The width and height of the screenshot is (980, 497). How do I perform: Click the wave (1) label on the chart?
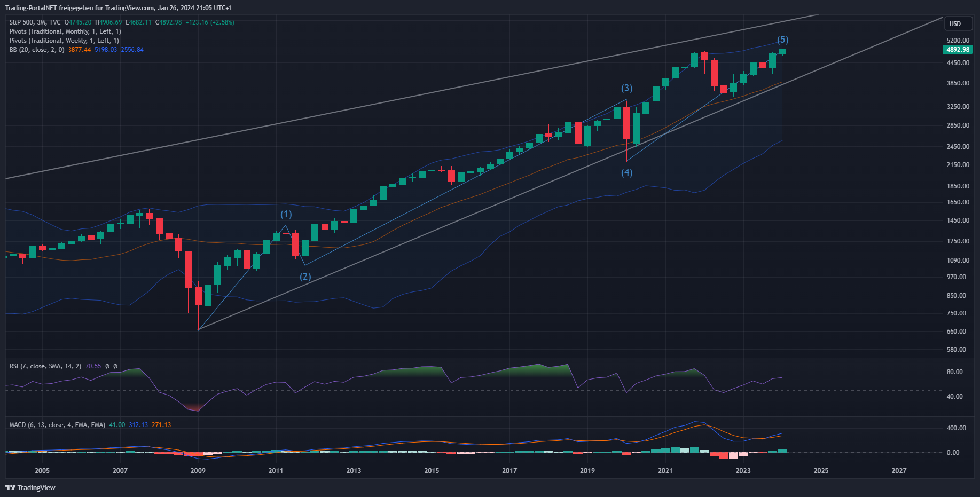pos(286,214)
